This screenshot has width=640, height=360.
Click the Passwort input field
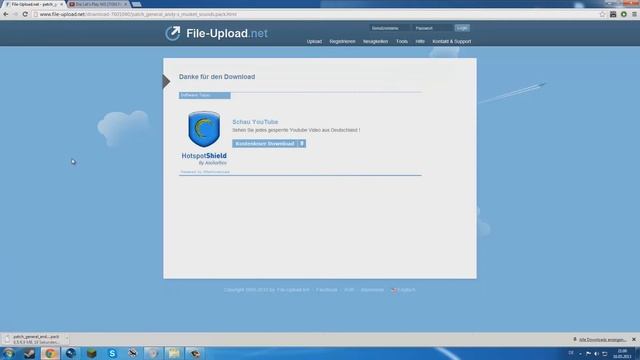[432, 28]
